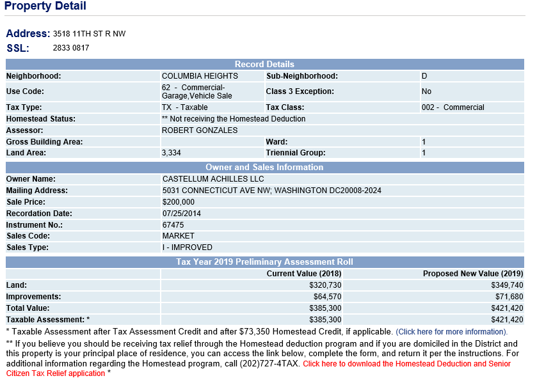The image size is (537, 392).
Task: Click the SSL number 2833 0817
Action: pyautogui.click(x=71, y=48)
